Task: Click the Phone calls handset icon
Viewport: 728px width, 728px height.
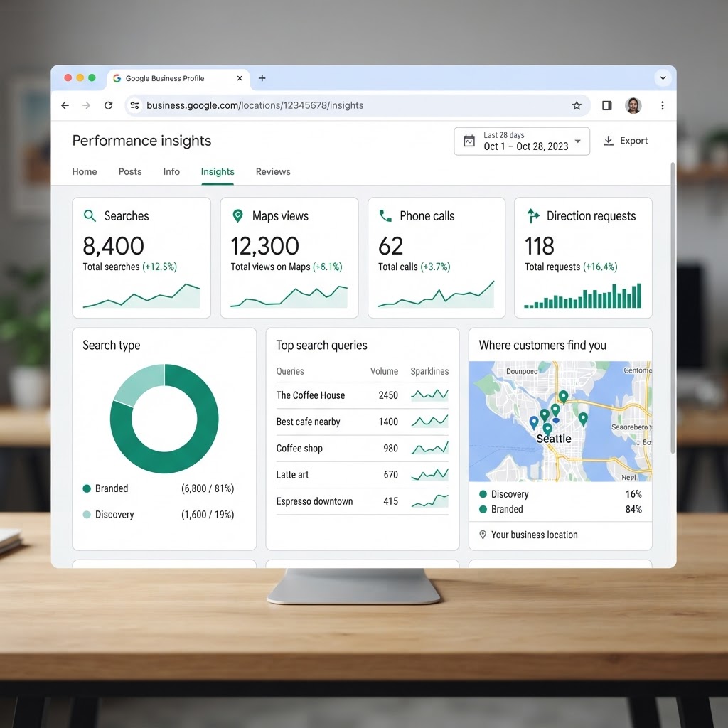Action: tap(385, 216)
